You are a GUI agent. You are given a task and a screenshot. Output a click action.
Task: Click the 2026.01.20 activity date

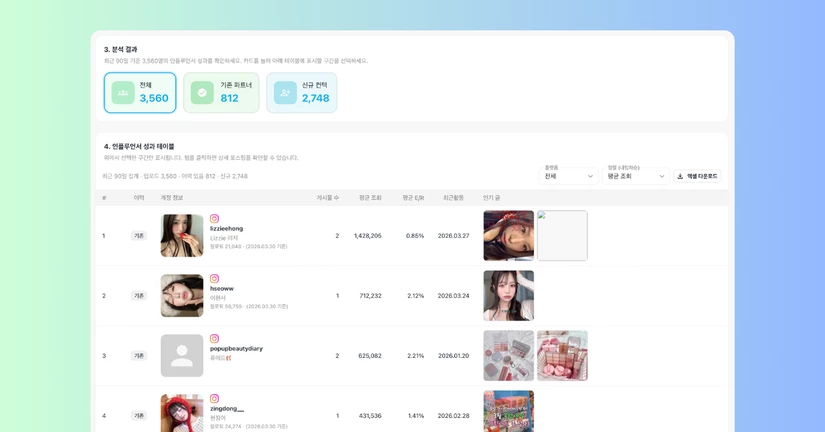(x=454, y=356)
